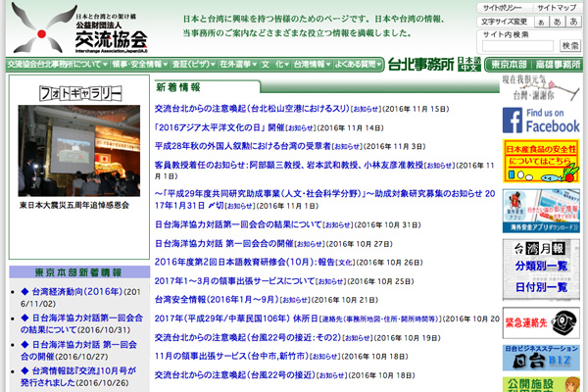
Task: Select the large 文字サイズ button
Action: (x=573, y=22)
